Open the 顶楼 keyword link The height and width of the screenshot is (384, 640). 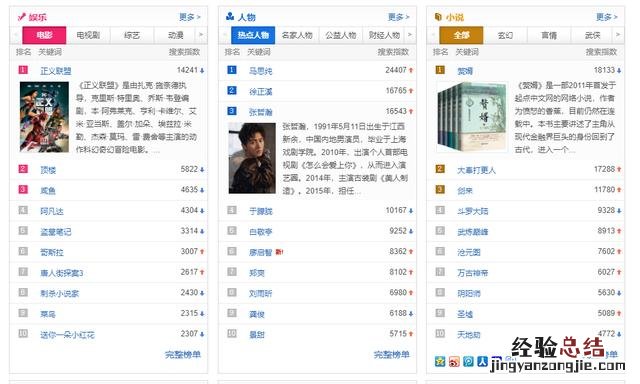click(x=48, y=170)
